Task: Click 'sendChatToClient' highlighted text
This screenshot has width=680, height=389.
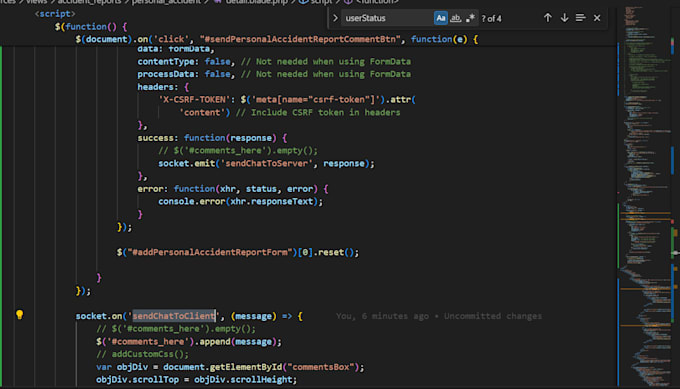Action: (x=174, y=316)
